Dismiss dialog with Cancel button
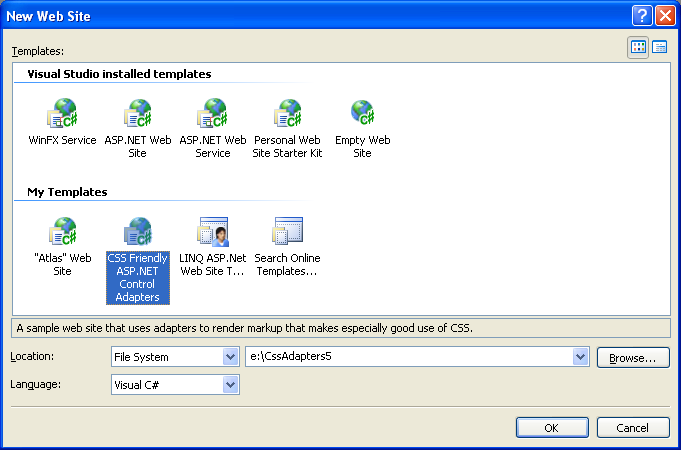The height and width of the screenshot is (450, 681). coord(633,428)
